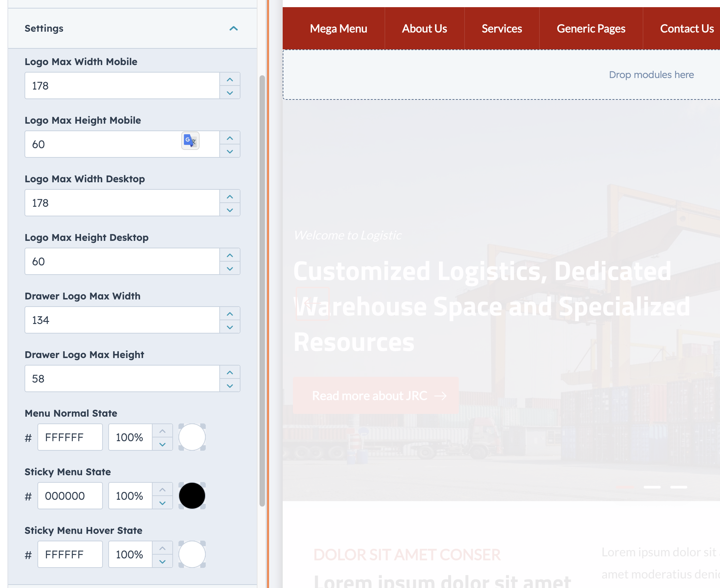Open the black Sticky Menu State color swatch
720x588 pixels.
pyautogui.click(x=192, y=496)
